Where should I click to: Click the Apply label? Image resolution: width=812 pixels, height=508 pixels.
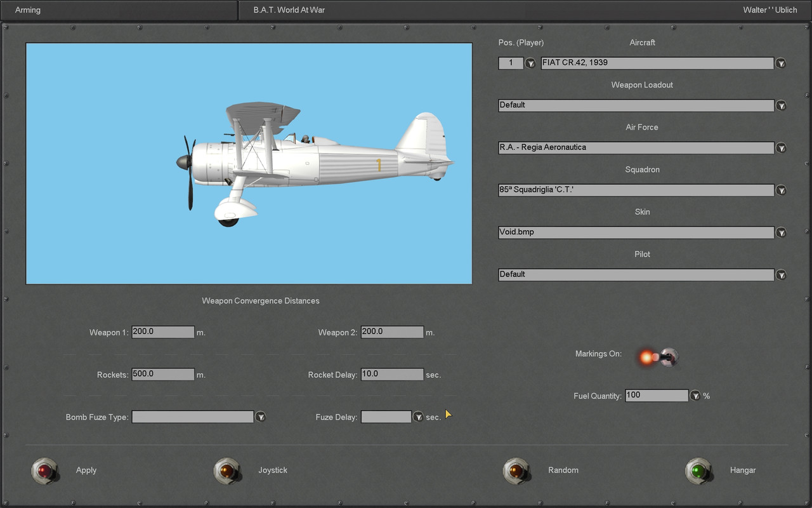[x=86, y=471]
